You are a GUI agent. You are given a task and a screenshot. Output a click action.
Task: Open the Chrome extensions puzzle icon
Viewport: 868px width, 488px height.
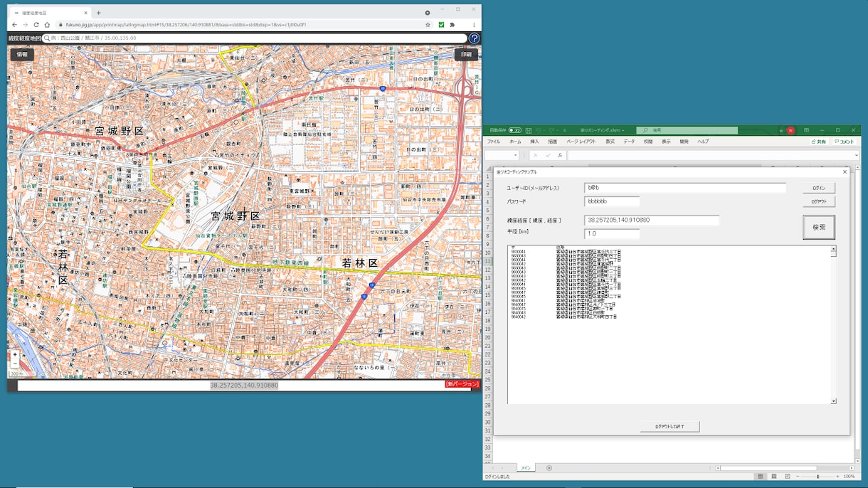[452, 25]
